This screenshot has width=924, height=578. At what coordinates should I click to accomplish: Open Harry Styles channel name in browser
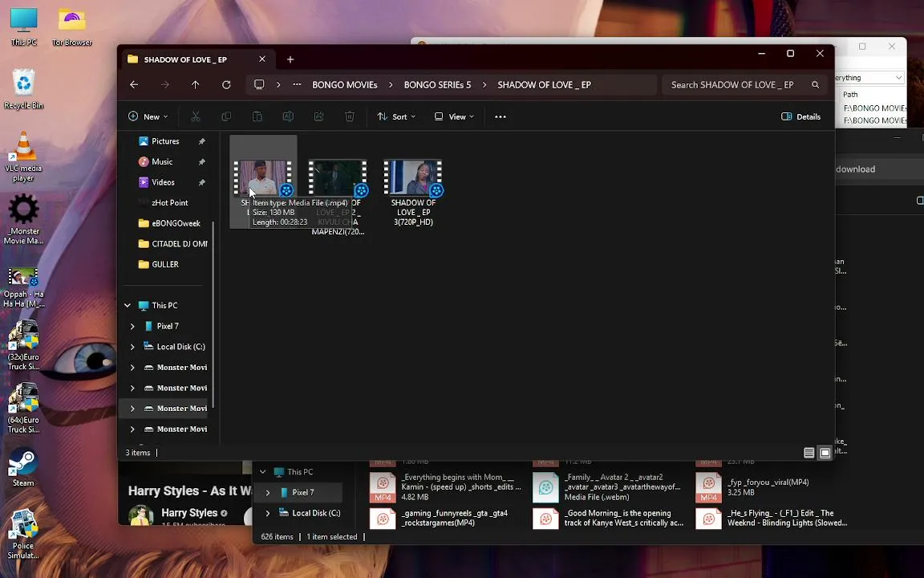tap(189, 513)
